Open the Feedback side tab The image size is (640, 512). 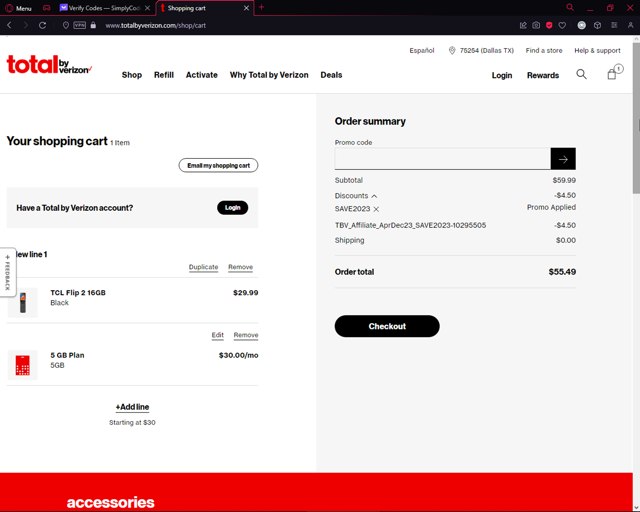[7, 272]
